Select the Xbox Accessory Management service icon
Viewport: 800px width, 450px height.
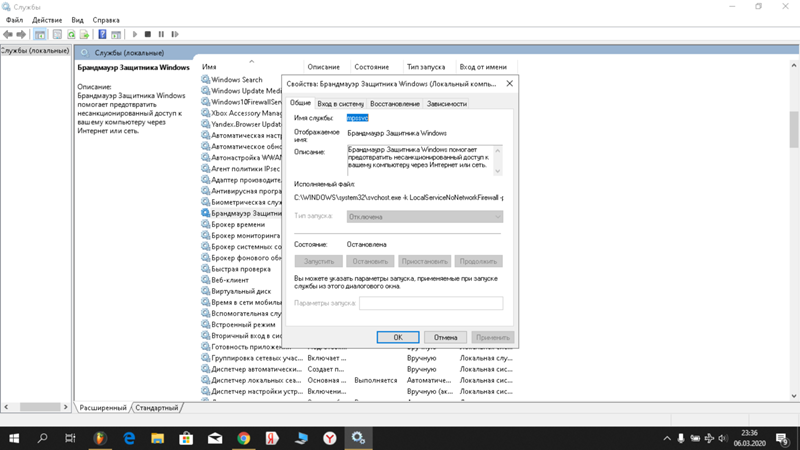point(205,113)
